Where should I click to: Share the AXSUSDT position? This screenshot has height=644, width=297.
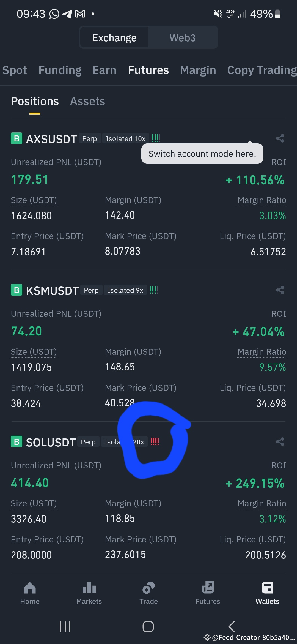coord(280,138)
